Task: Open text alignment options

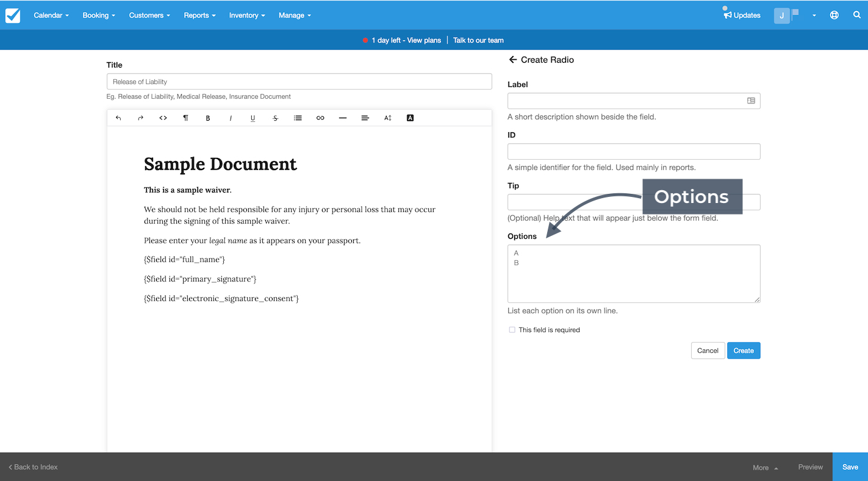Action: [x=365, y=118]
